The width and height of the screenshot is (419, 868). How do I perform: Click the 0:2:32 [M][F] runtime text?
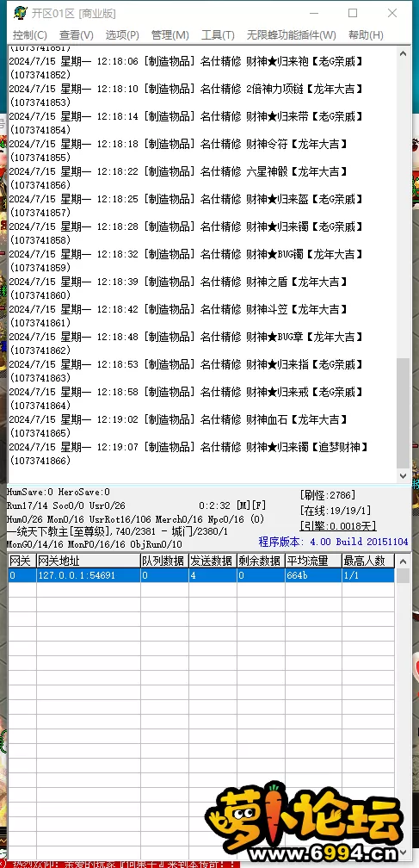tap(232, 505)
